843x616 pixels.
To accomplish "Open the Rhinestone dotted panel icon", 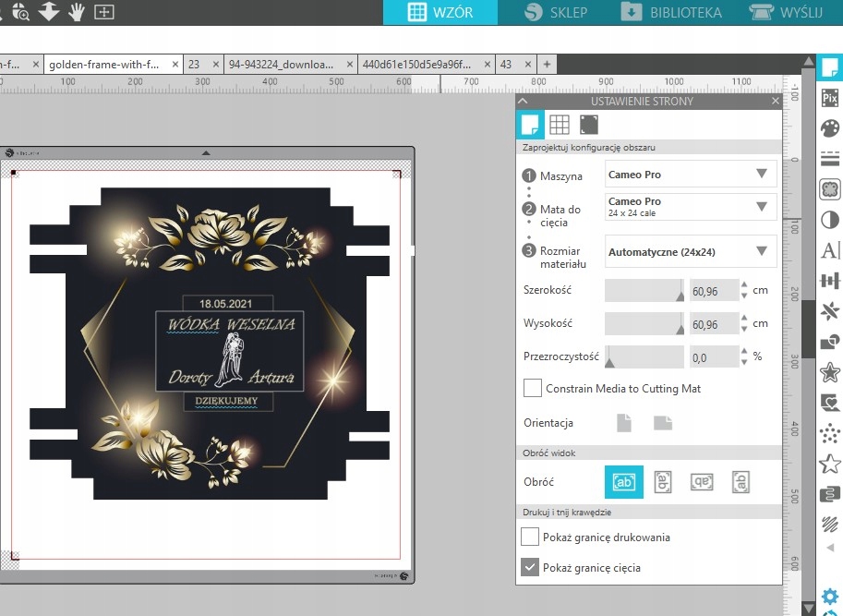I will point(829,433).
